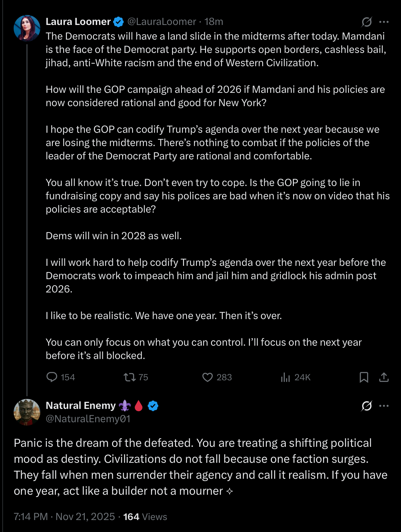The image size is (401, 532).
Task: Click the reply icon on Laura Loomer's post
Action: [52, 377]
